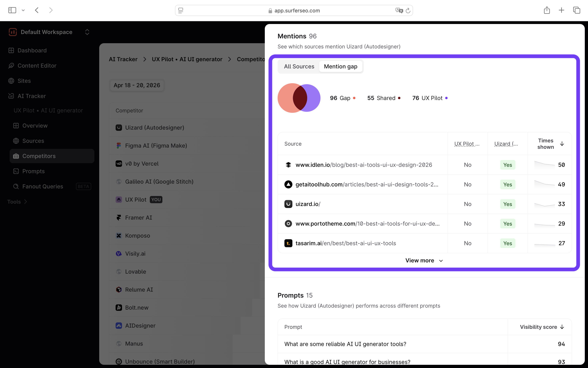Sort by Times shown column arrow

[x=562, y=144]
